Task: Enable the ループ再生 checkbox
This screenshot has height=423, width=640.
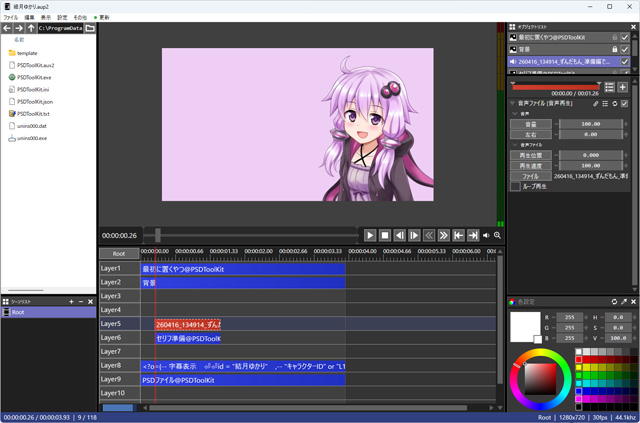Action: pyautogui.click(x=516, y=187)
